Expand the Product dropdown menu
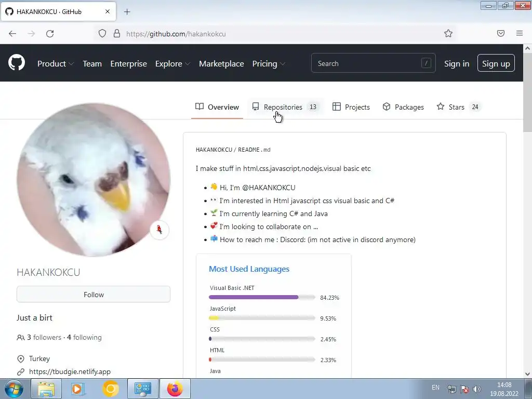The width and height of the screenshot is (532, 399). click(55, 63)
